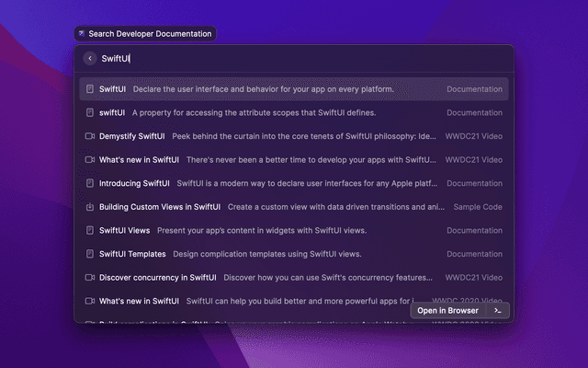
Task: Click the sample code icon for Building Custom Views
Action: coord(90,207)
